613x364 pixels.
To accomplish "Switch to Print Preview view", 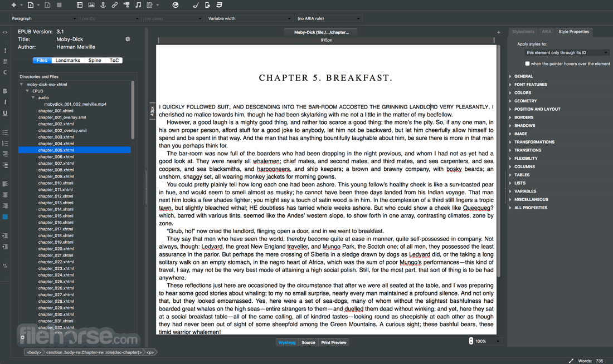I will 334,342.
